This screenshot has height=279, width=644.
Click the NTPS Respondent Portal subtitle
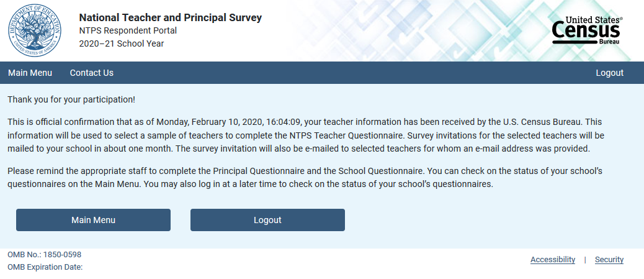pos(128,31)
